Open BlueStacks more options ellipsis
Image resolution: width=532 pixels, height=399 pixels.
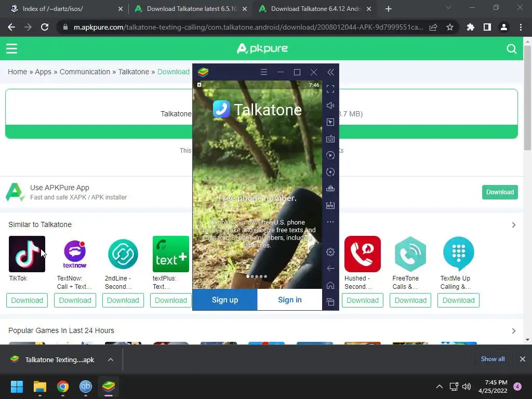(330, 222)
